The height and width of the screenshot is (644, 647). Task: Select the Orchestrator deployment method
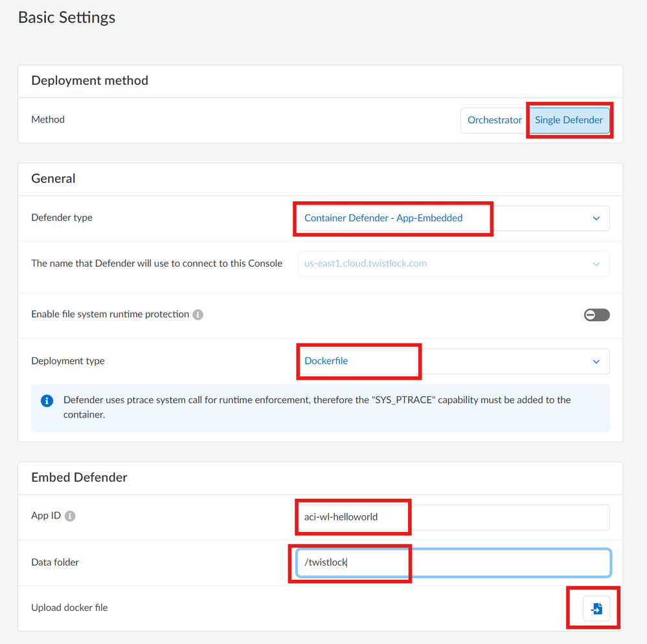click(494, 120)
